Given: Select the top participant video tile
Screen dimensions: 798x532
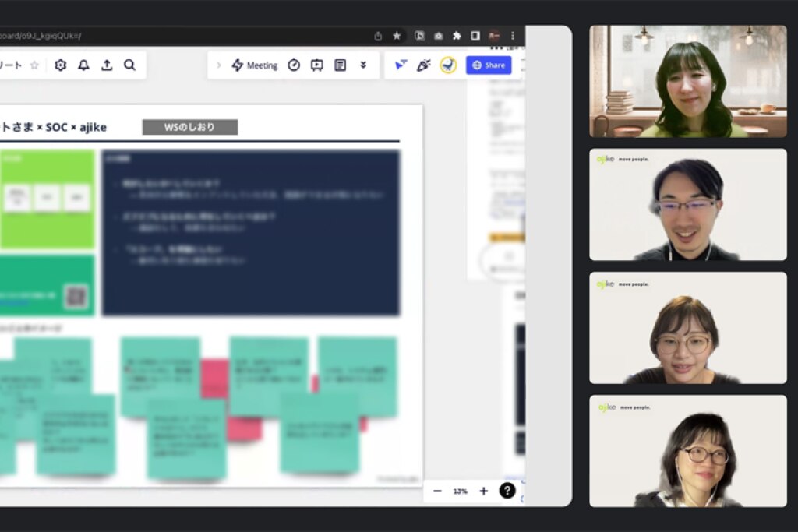Looking at the screenshot, I should click(x=687, y=81).
